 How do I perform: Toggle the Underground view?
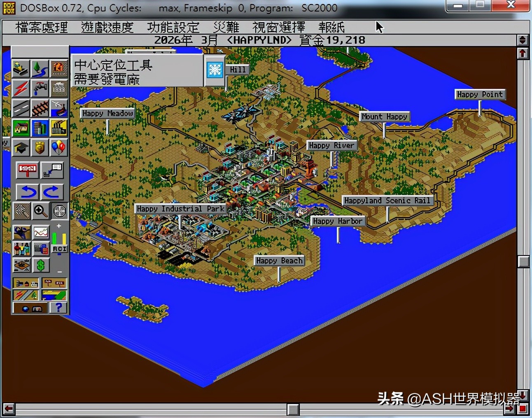point(30,308)
